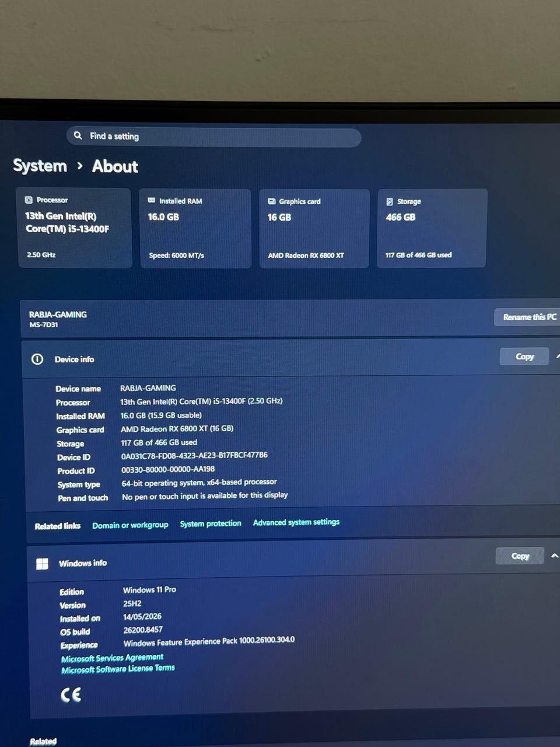Screen dimensions: 560x747
Task: Collapse the Windows info section chevron
Action: click(555, 556)
